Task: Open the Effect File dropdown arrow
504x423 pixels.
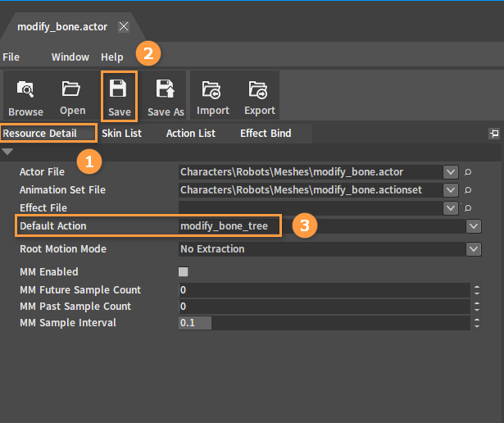Action: 450,208
